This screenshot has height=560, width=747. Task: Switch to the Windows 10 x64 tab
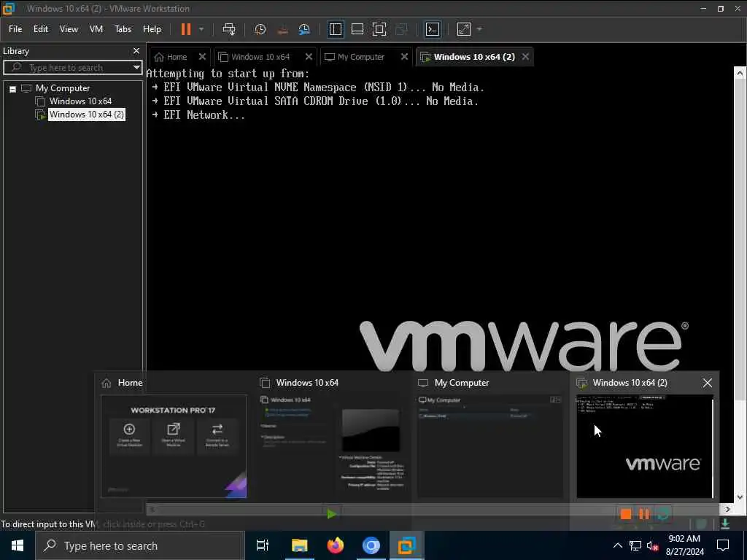point(260,57)
